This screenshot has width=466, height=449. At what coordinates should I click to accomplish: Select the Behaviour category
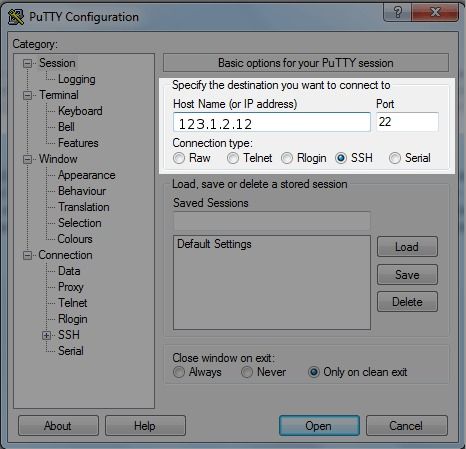pyautogui.click(x=82, y=191)
